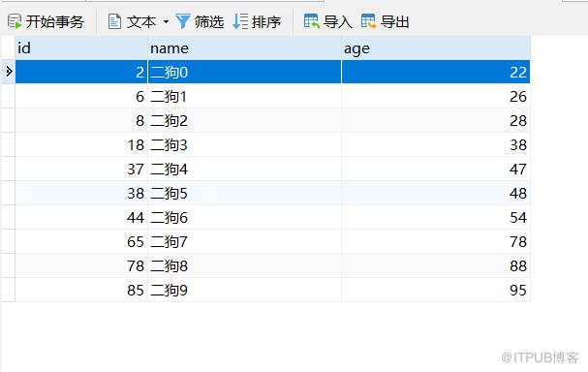Select the name cell 二狗4
This screenshot has width=588, height=372.
click(245, 169)
